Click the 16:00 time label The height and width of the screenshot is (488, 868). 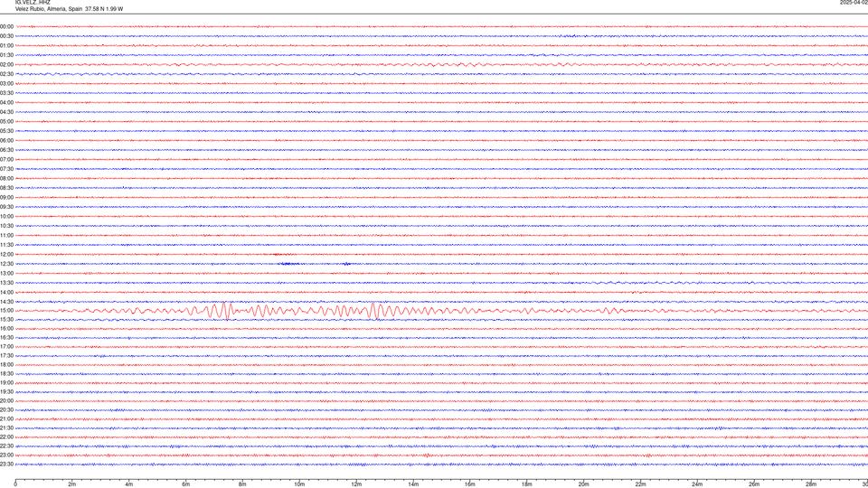(6, 329)
